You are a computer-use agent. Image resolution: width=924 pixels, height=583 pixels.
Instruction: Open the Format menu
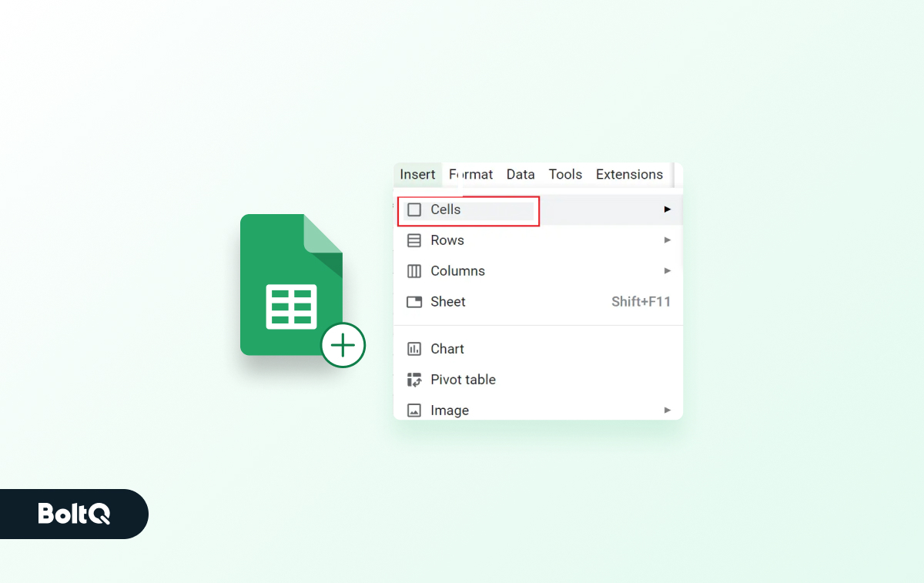point(471,175)
